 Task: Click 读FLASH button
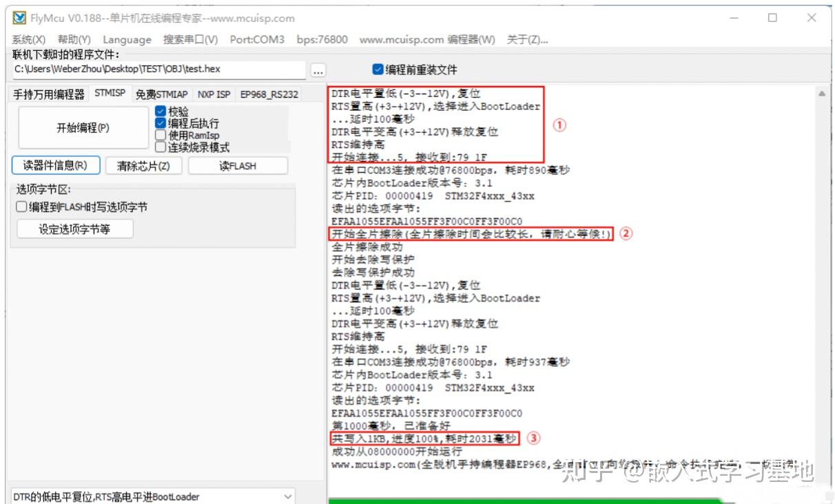pyautogui.click(x=238, y=165)
